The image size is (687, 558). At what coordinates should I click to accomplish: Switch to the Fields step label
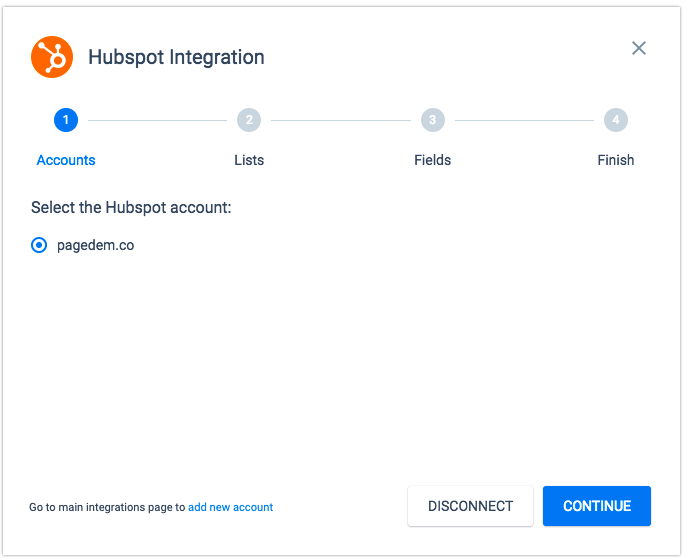pos(432,160)
